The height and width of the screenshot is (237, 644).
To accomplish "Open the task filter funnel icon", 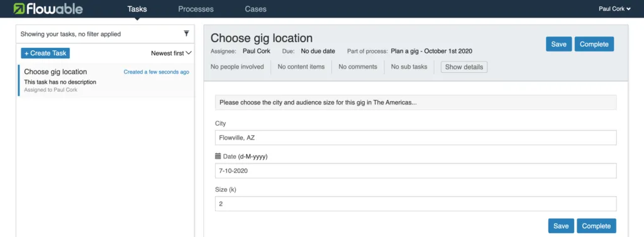I will (186, 34).
